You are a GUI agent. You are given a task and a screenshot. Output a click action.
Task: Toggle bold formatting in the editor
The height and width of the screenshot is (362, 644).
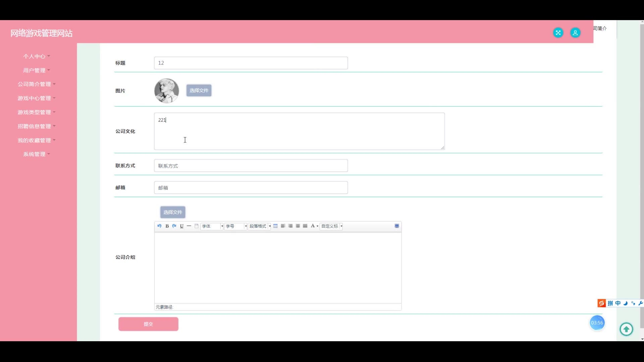coord(167,226)
